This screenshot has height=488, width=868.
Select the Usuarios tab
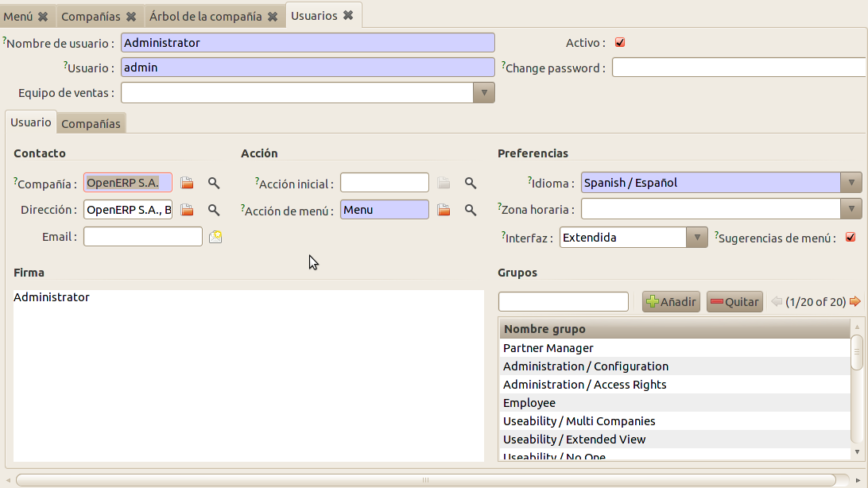314,15
